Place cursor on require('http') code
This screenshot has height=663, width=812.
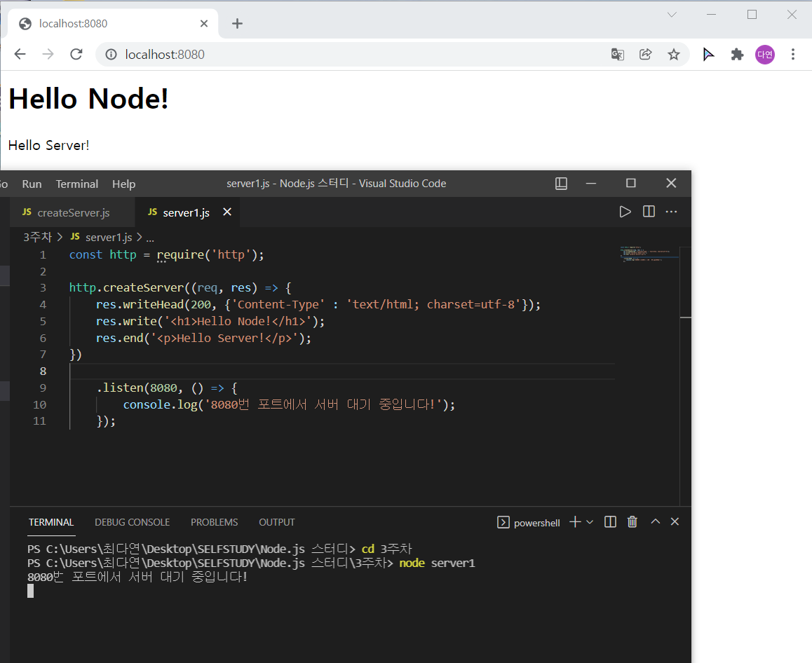(210, 254)
